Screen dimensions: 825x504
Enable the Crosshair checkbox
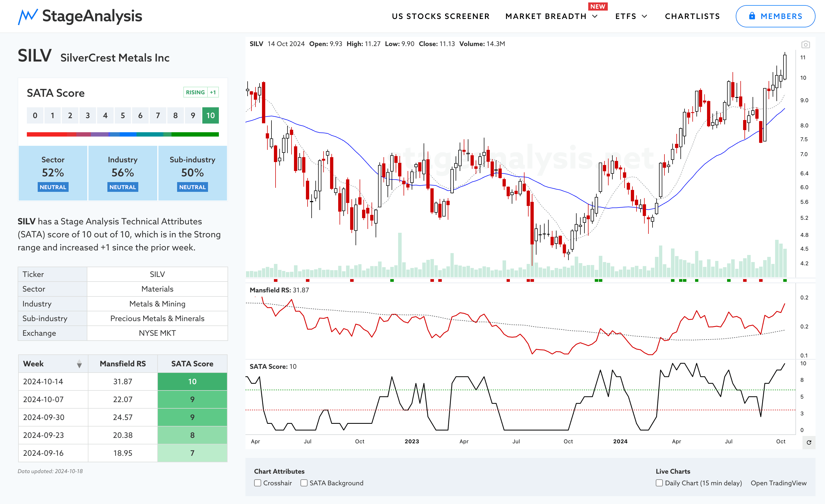[257, 483]
